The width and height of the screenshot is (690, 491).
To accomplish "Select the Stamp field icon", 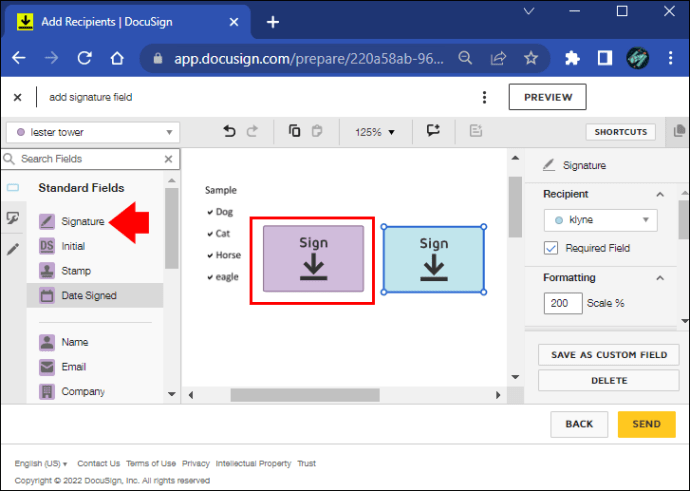I will (47, 271).
